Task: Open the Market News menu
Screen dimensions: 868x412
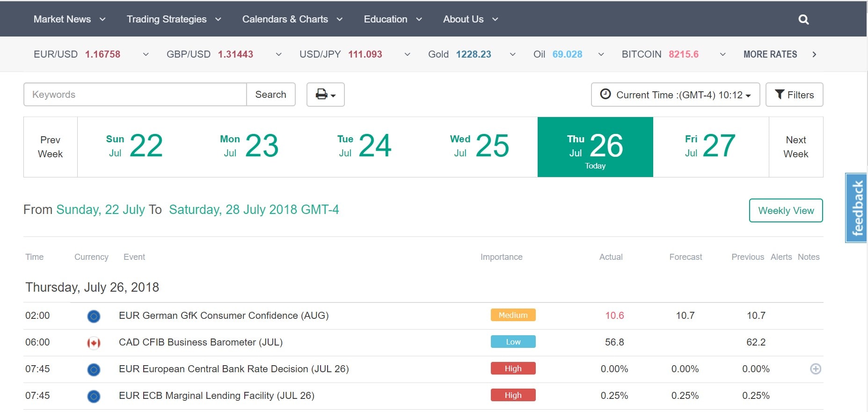Action: [69, 19]
